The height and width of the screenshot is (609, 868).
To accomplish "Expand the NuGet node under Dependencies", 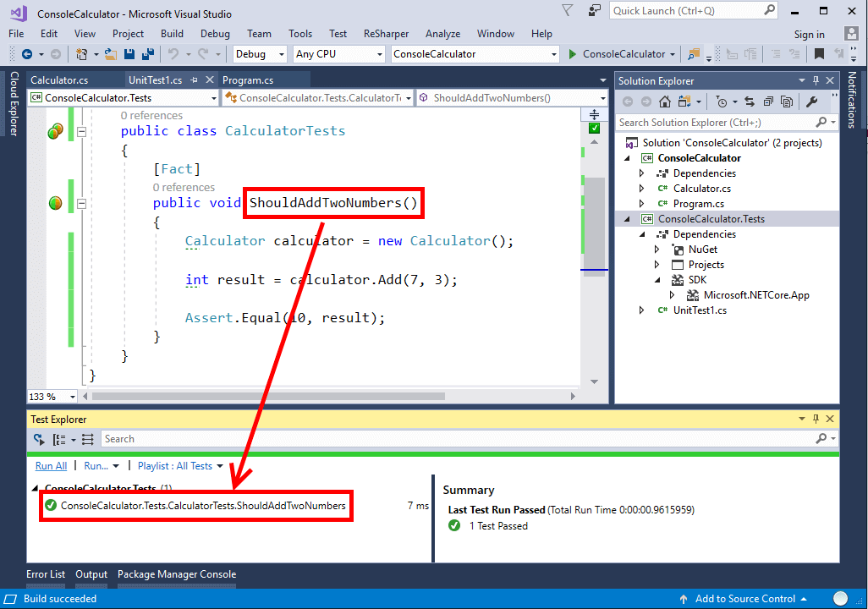I will 656,249.
